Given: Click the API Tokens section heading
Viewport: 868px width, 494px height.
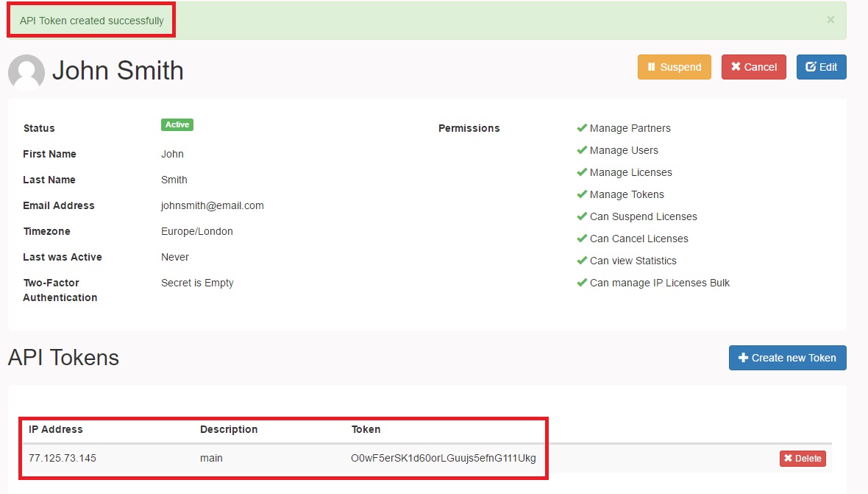Looking at the screenshot, I should click(x=64, y=358).
